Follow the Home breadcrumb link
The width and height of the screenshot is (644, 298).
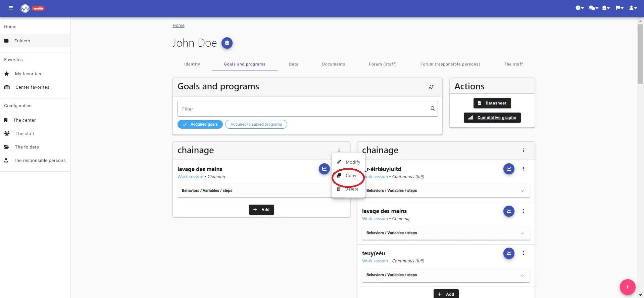tap(179, 26)
